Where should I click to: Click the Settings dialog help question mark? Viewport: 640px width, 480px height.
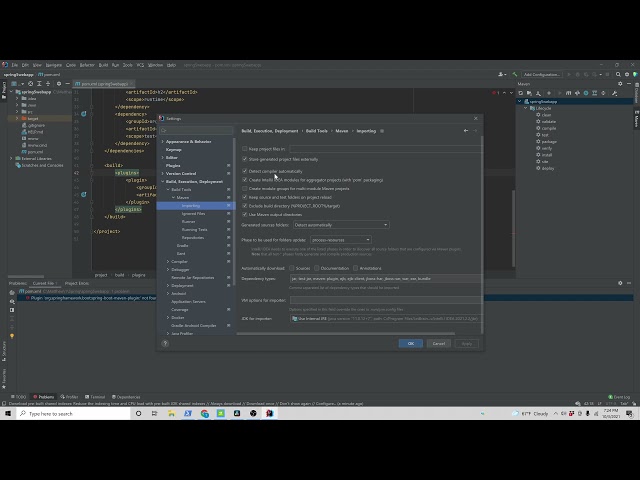tap(165, 343)
